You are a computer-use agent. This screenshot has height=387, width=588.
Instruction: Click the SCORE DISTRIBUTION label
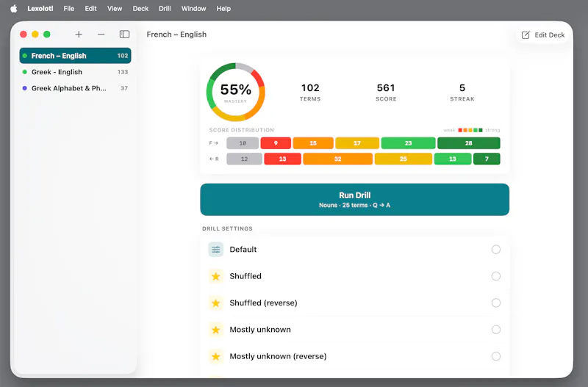point(242,130)
